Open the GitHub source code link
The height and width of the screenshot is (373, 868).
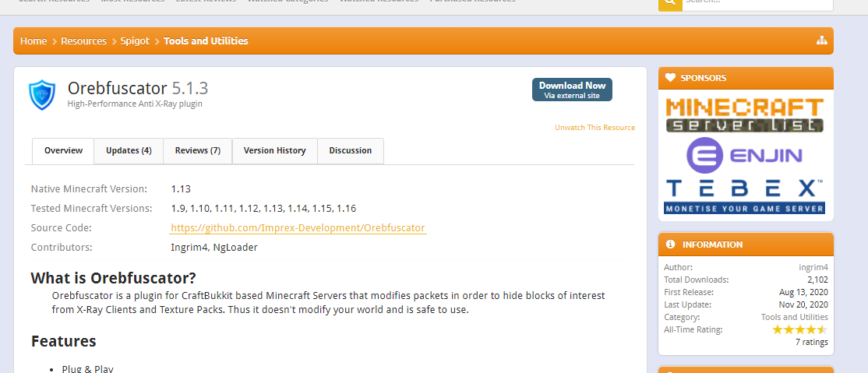298,228
